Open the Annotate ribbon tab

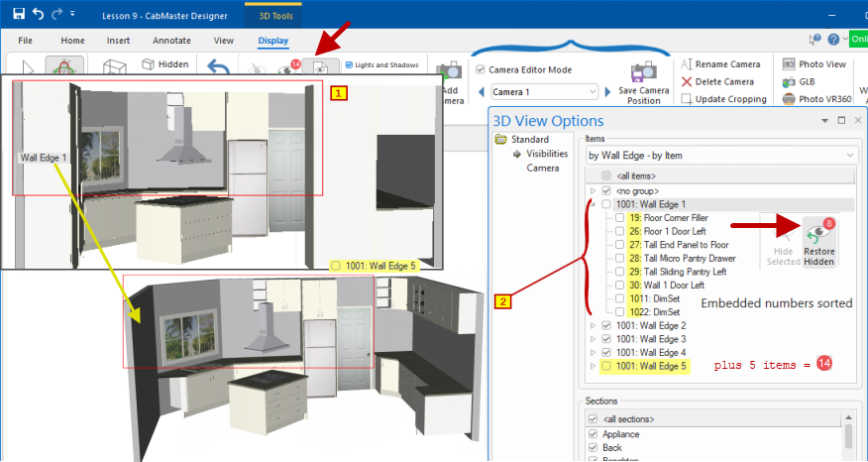(171, 41)
